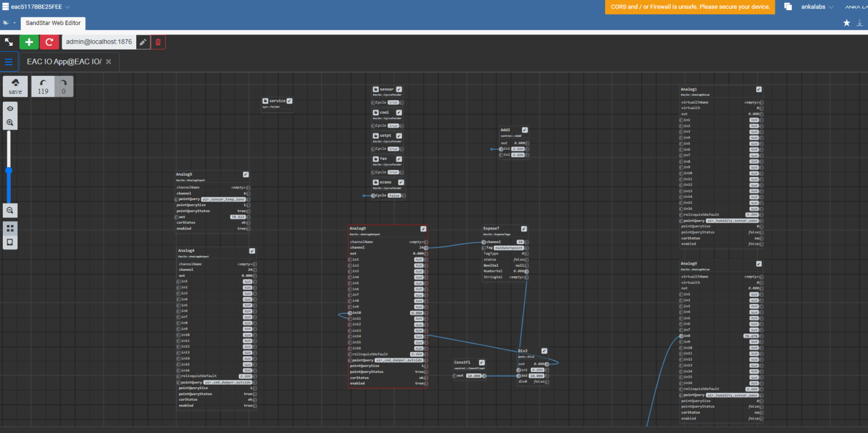This screenshot has height=433, width=868.
Task: Click the blue zoom slider handle
Action: click(x=9, y=170)
